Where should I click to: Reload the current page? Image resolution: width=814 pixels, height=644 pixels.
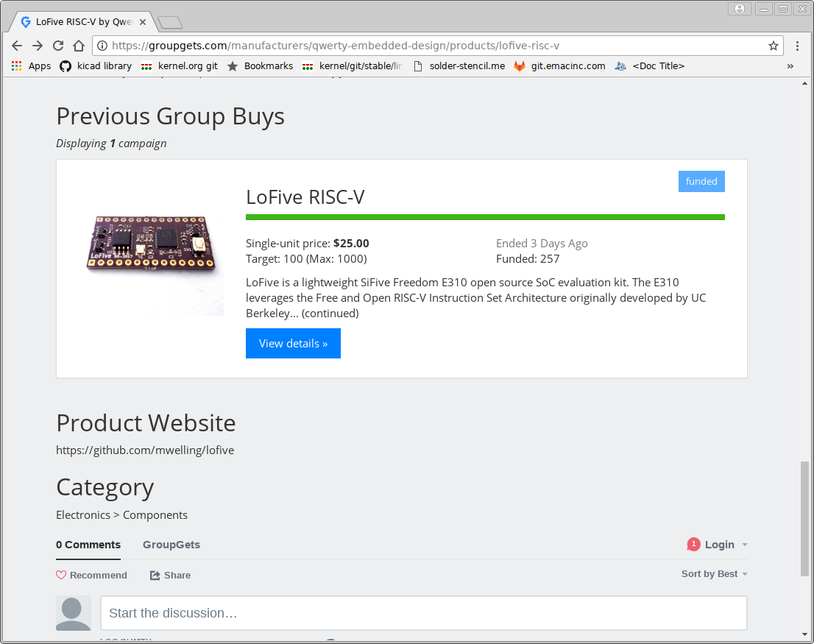[58, 46]
